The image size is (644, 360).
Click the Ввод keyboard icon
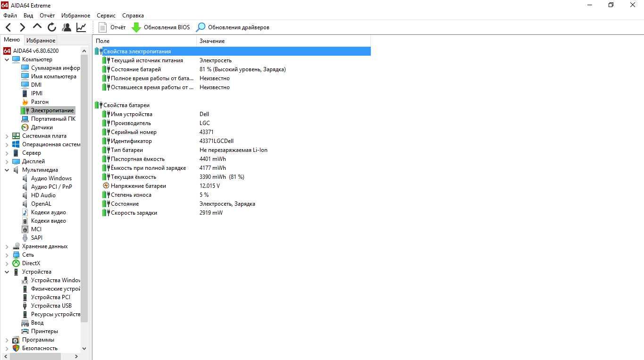tap(25, 323)
